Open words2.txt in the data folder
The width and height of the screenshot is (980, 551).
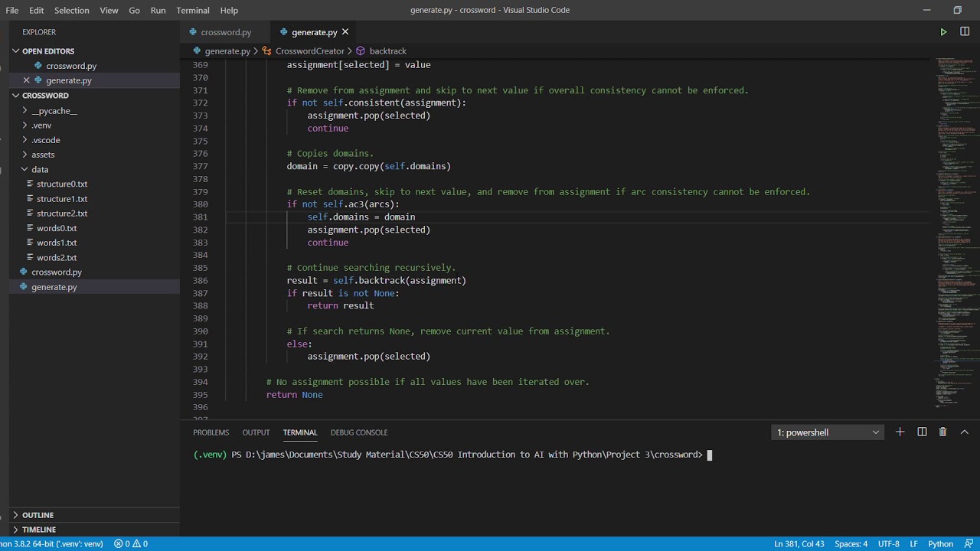[x=57, y=257]
